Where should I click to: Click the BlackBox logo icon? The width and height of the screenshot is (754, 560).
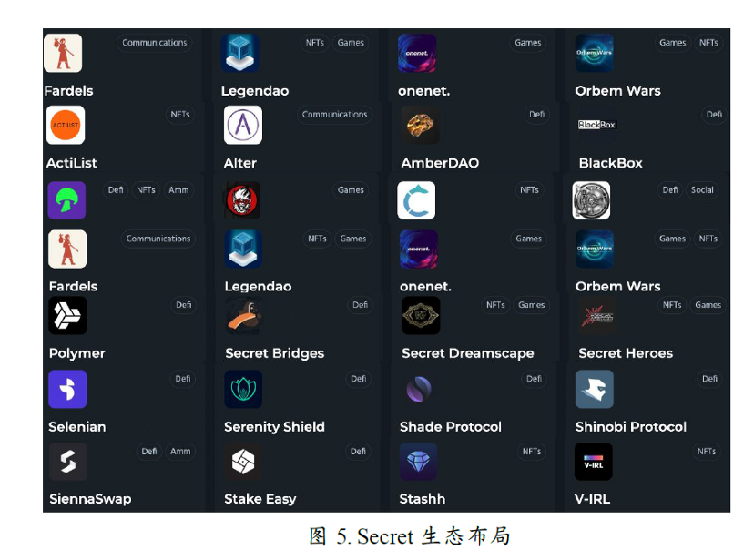click(596, 125)
